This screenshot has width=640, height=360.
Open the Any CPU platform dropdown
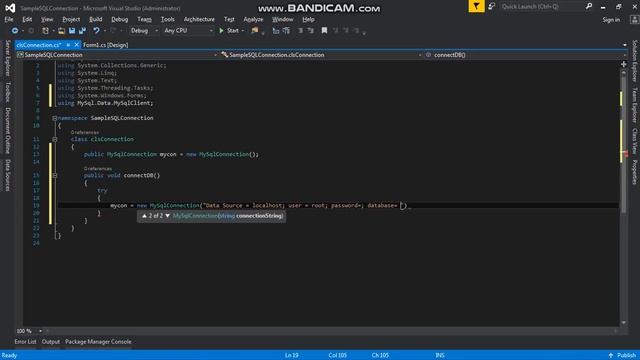[188, 31]
